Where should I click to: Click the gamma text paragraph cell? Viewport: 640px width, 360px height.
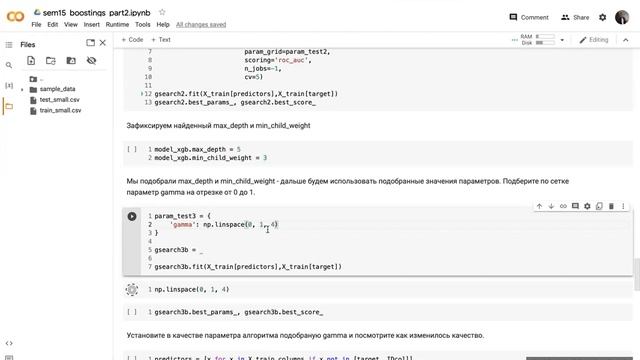(x=347, y=187)
